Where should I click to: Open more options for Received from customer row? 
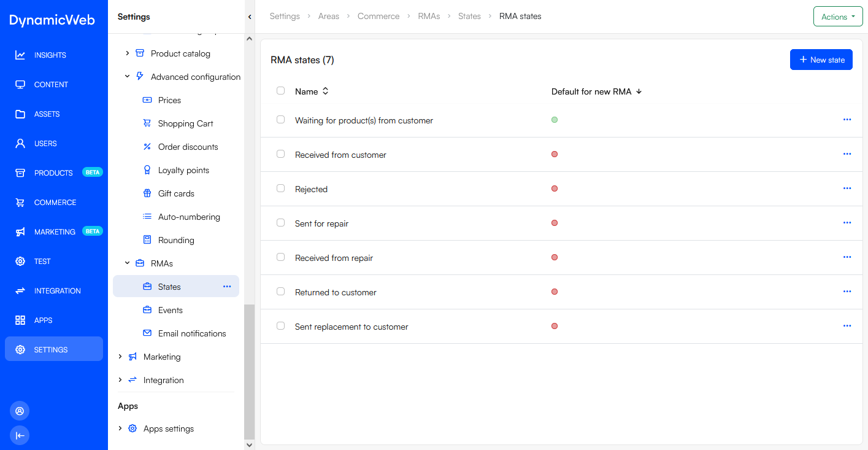(847, 154)
